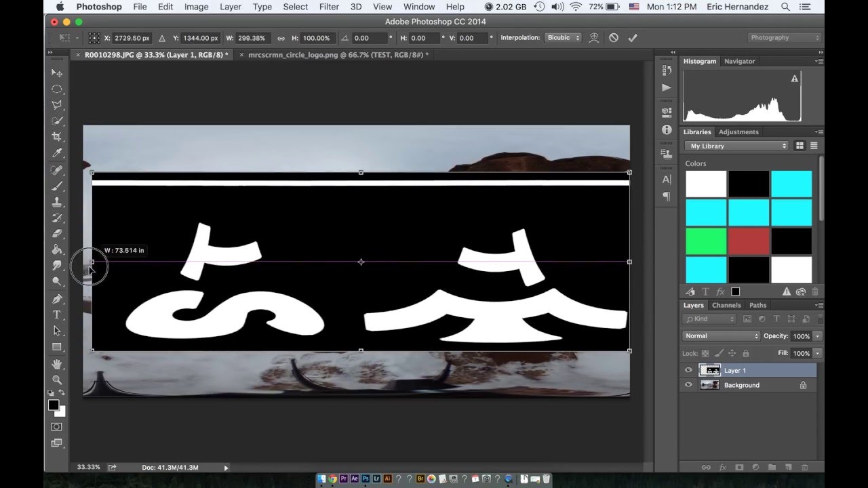Select the Elliptical Marquee tool

(57, 89)
